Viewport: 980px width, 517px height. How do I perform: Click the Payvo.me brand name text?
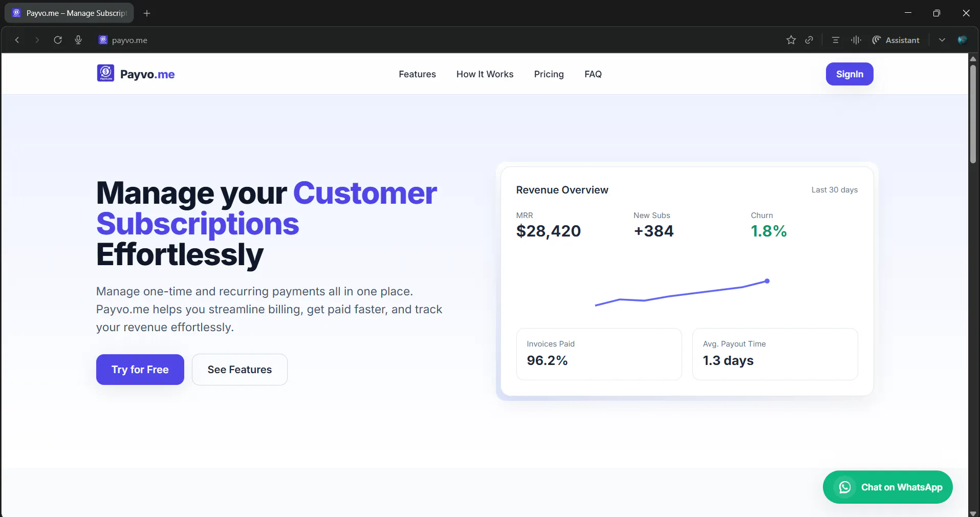coord(147,74)
